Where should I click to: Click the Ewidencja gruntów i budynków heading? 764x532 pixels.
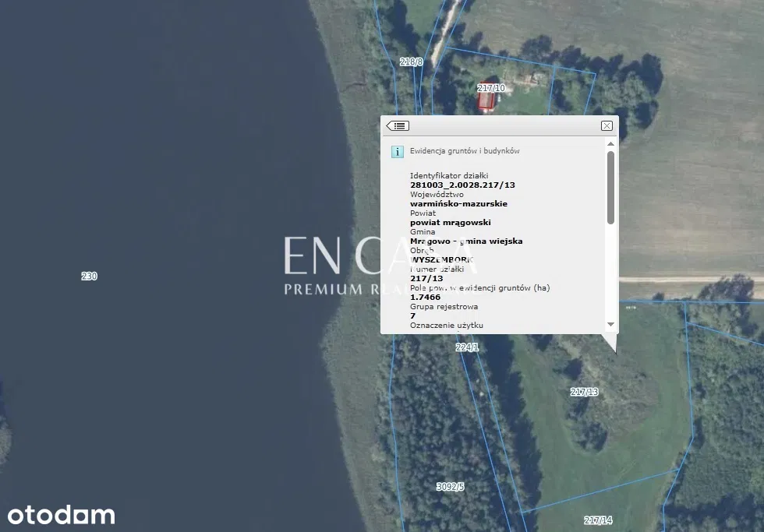click(x=465, y=151)
